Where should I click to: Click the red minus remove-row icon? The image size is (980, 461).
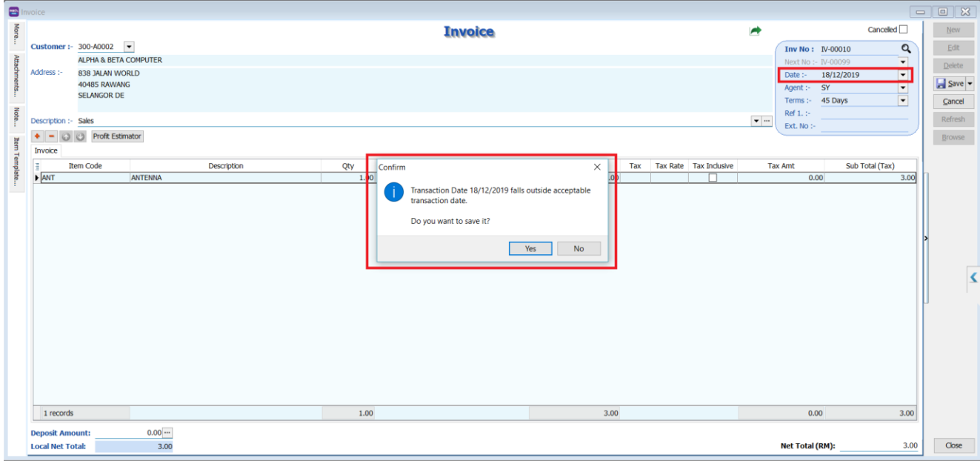coord(51,136)
